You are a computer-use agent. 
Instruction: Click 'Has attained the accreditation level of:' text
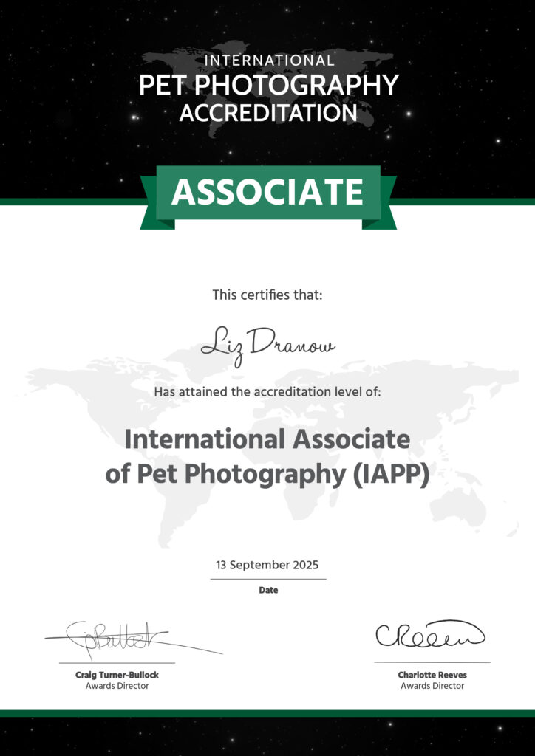pyautogui.click(x=267, y=391)
